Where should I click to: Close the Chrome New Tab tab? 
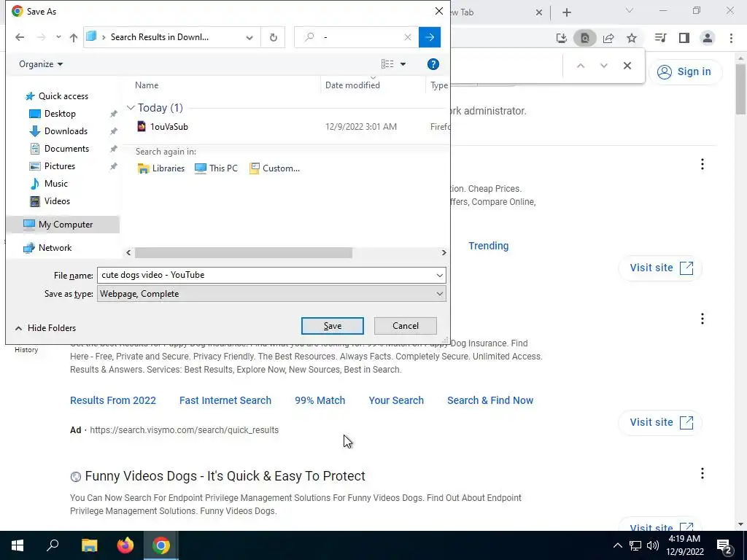539,12
